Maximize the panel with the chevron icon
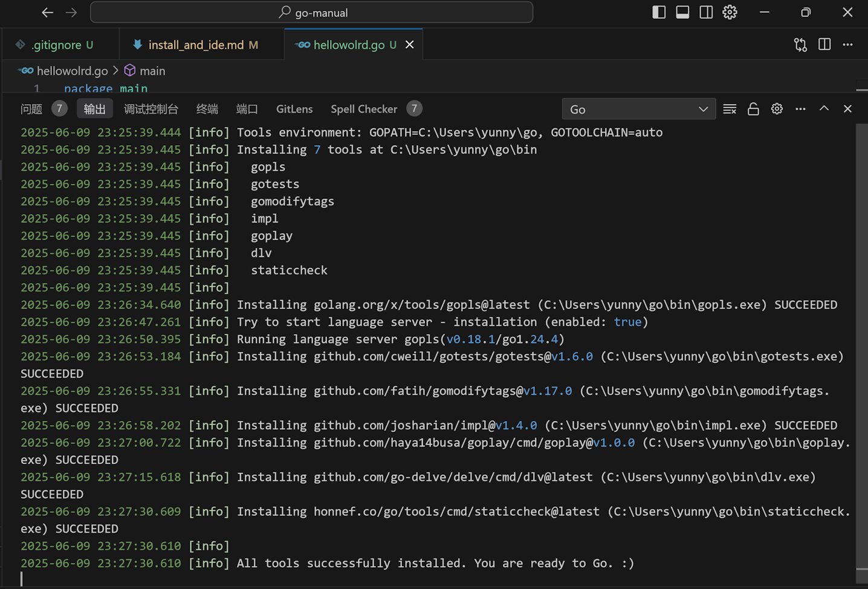Viewport: 868px width, 589px height. [824, 109]
